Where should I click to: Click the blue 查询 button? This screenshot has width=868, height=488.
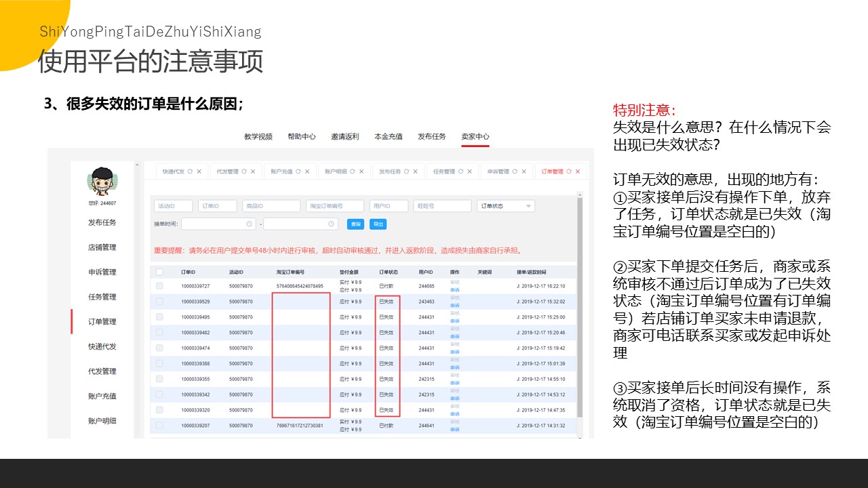[x=355, y=224]
